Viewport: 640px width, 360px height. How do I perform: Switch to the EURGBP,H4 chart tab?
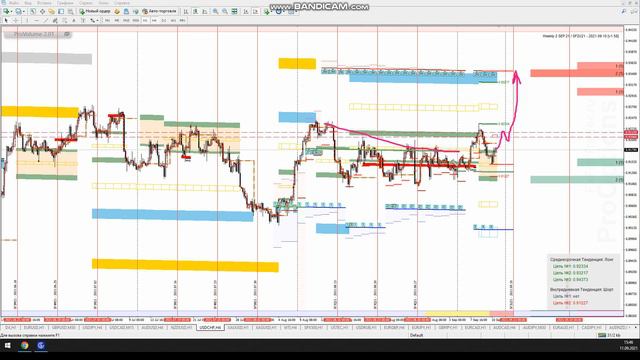click(394, 327)
